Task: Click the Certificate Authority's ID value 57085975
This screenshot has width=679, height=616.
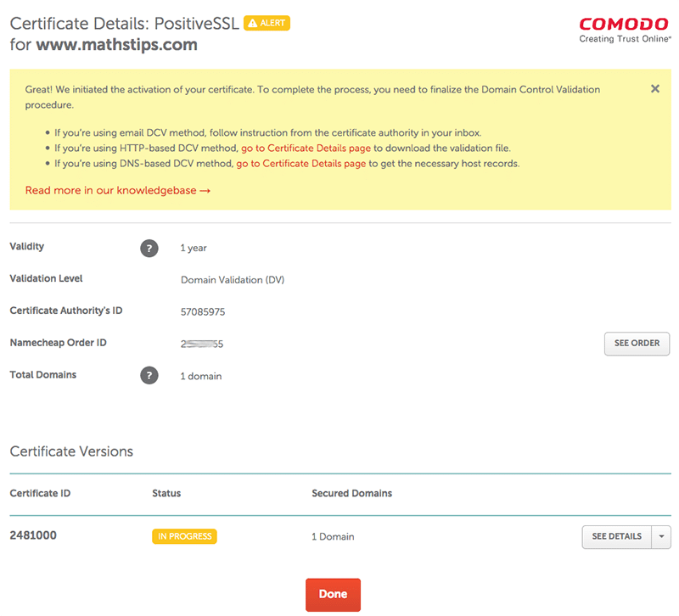Action: (x=203, y=311)
